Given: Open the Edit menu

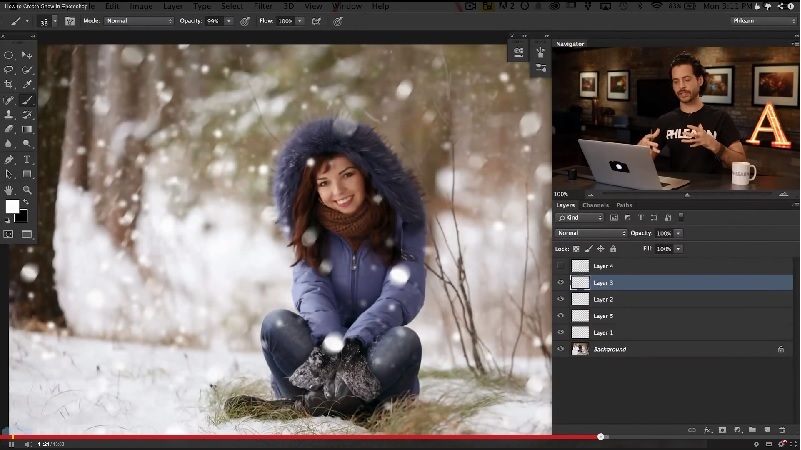Looking at the screenshot, I should tap(112, 6).
